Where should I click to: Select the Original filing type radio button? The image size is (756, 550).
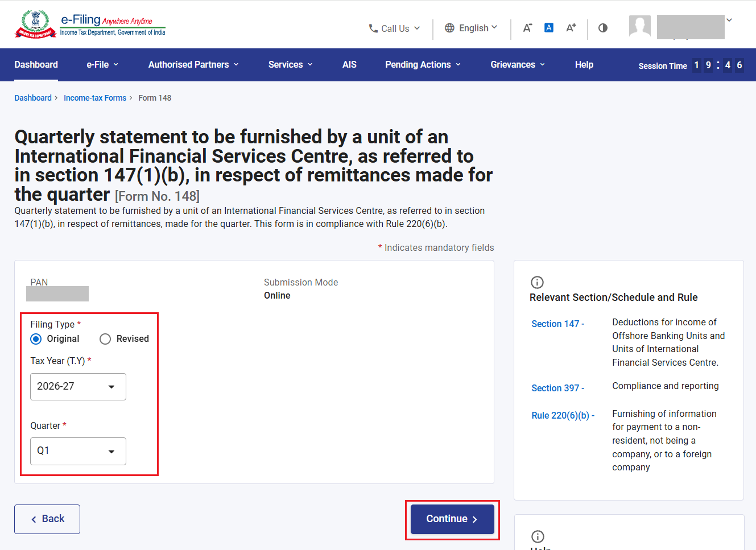coord(36,339)
